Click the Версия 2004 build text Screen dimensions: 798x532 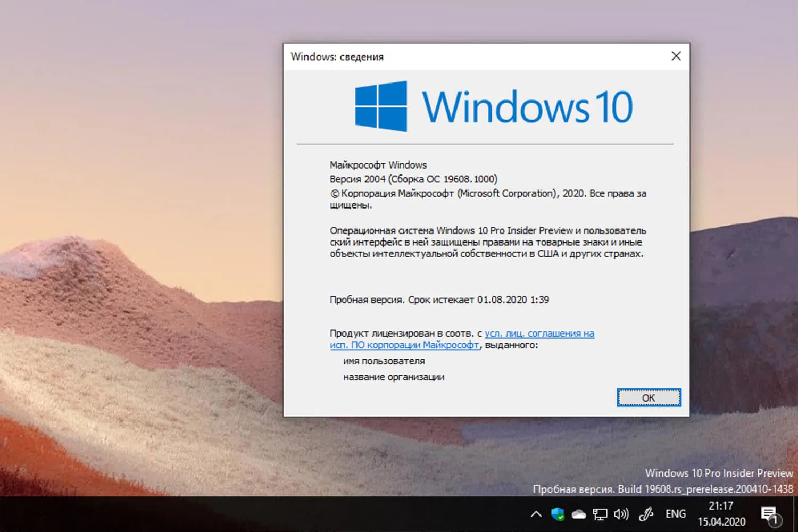(413, 179)
